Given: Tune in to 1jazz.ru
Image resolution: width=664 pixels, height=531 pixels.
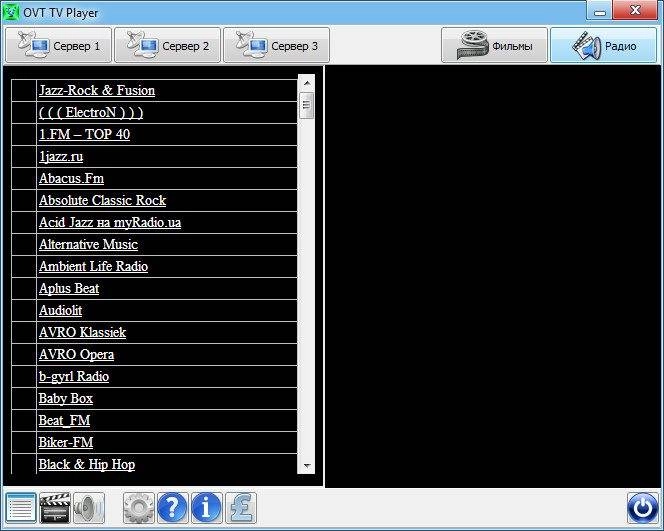Looking at the screenshot, I should click(61, 156).
